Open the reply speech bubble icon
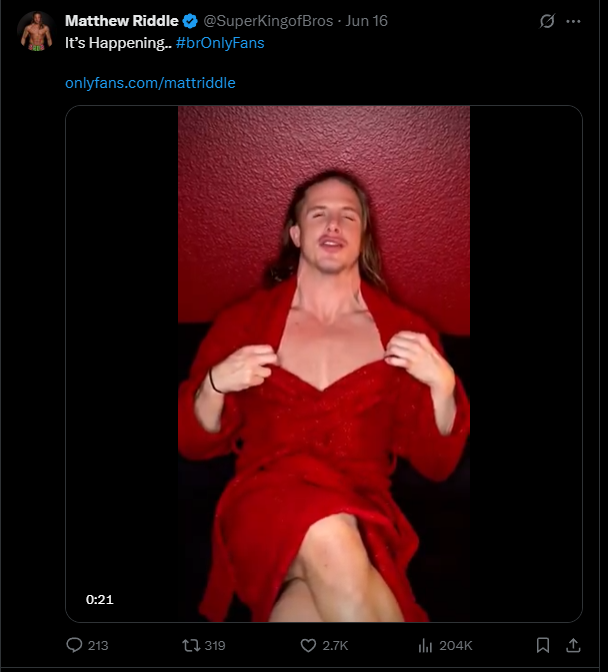This screenshot has width=608, height=672. click(74, 645)
